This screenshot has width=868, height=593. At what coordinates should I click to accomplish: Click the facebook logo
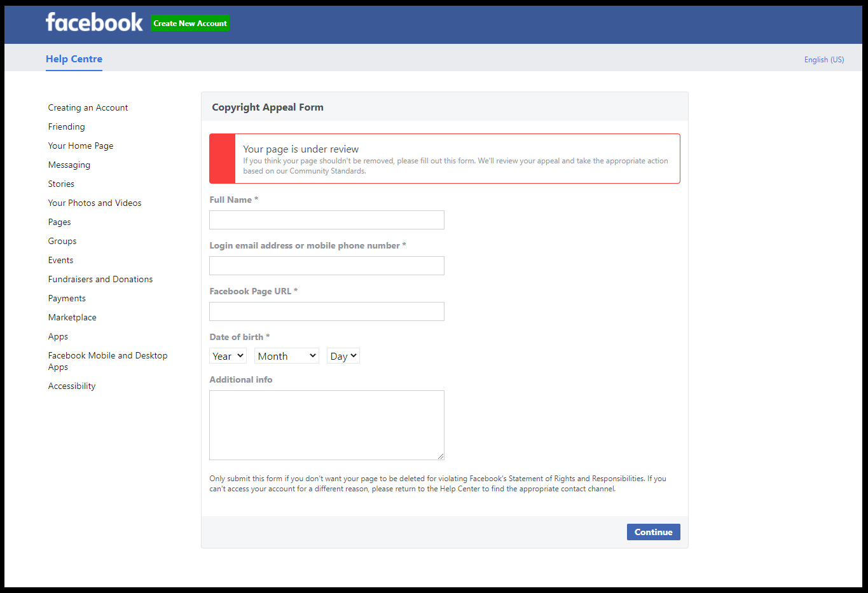(94, 23)
